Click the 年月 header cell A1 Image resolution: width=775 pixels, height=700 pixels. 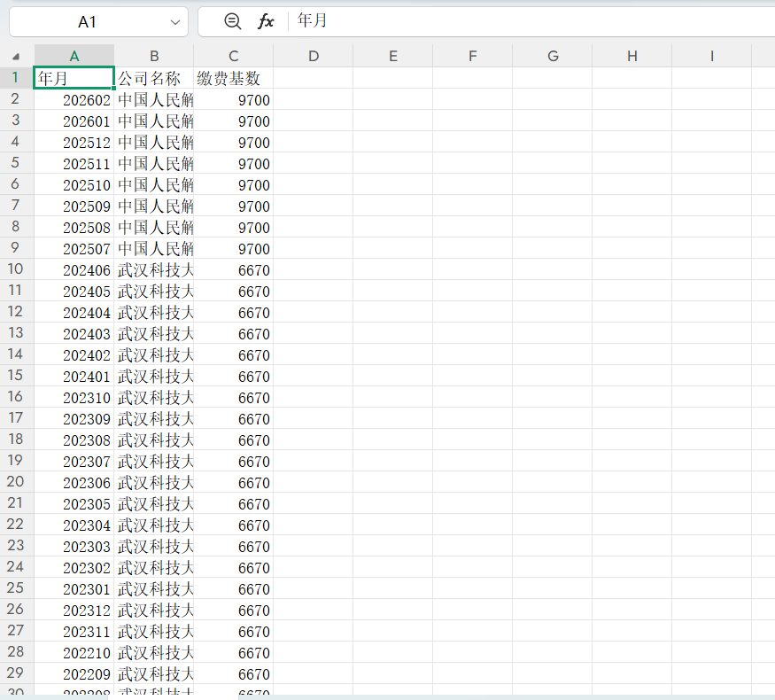(x=74, y=78)
